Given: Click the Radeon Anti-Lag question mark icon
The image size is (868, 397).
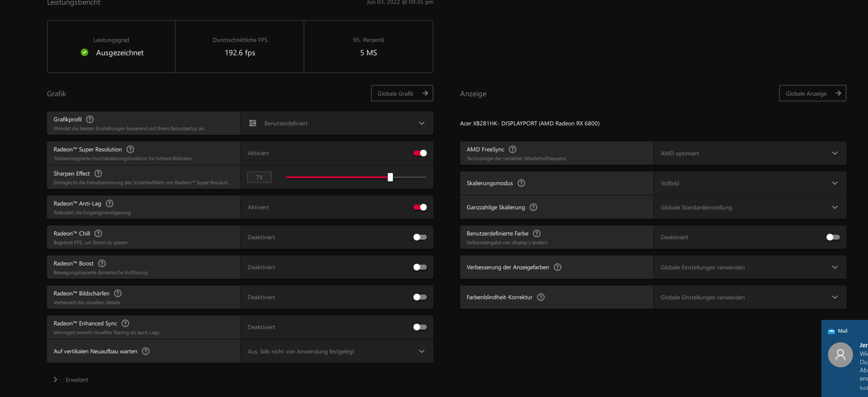Looking at the screenshot, I should pos(110,203).
